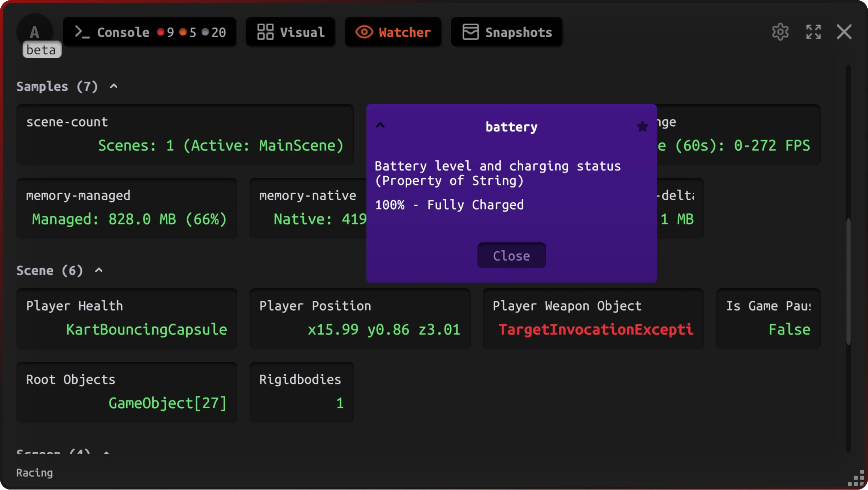The width and height of the screenshot is (868, 490).
Task: Select the Watcher tab
Action: 393,32
